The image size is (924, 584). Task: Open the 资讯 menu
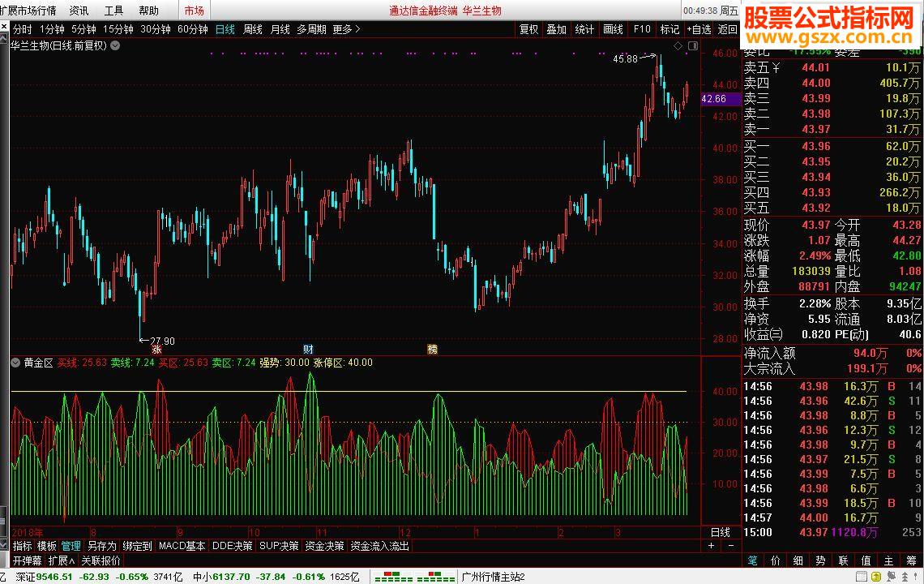click(79, 11)
